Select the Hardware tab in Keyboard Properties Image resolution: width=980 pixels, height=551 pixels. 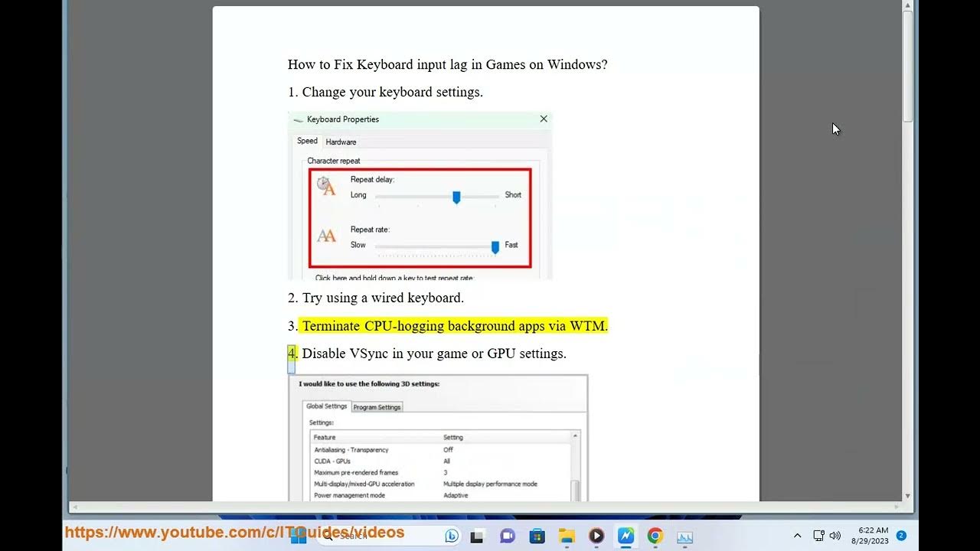(x=341, y=142)
